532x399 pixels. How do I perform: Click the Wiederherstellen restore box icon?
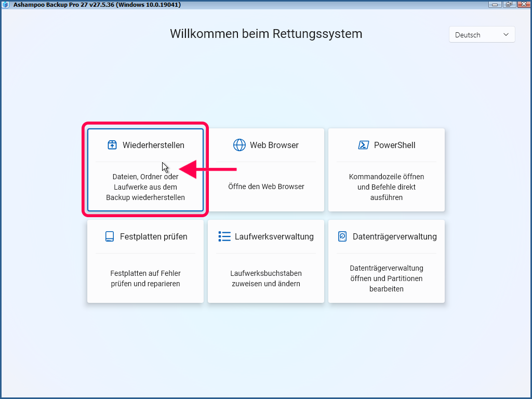[112, 145]
